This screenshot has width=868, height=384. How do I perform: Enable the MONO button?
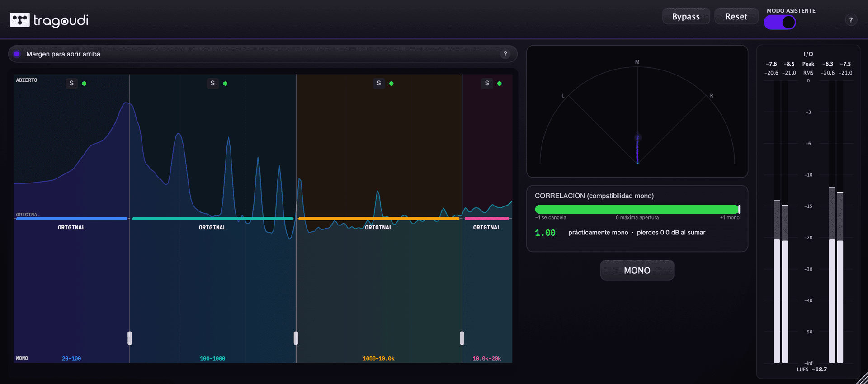pyautogui.click(x=637, y=270)
